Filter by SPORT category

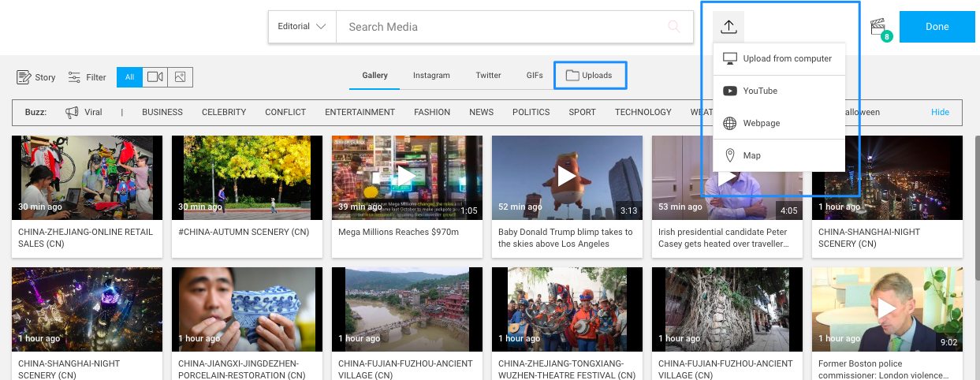coord(583,113)
